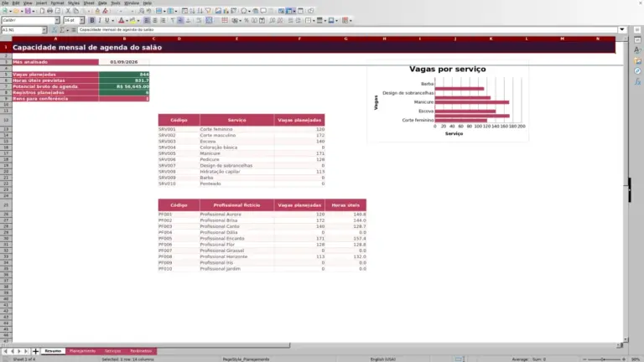This screenshot has height=362, width=644.
Task: Click the Save document icon
Action: [28, 11]
